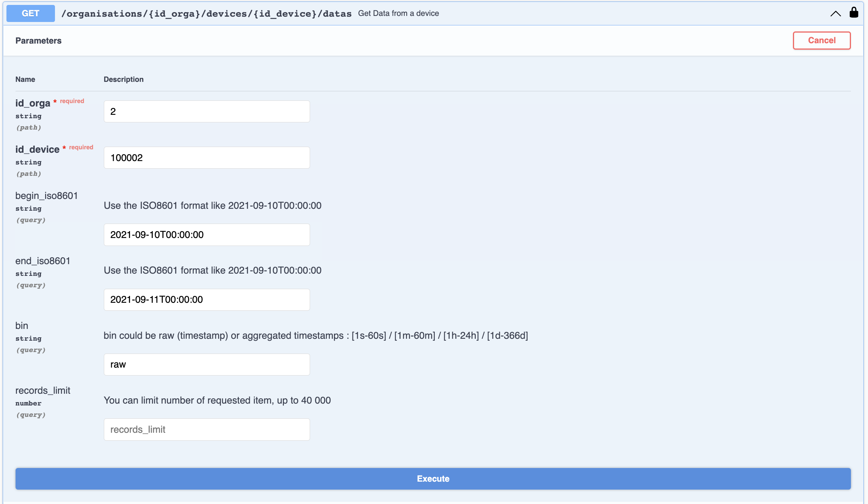
Task: Click the GET method badge
Action: pyautogui.click(x=30, y=13)
